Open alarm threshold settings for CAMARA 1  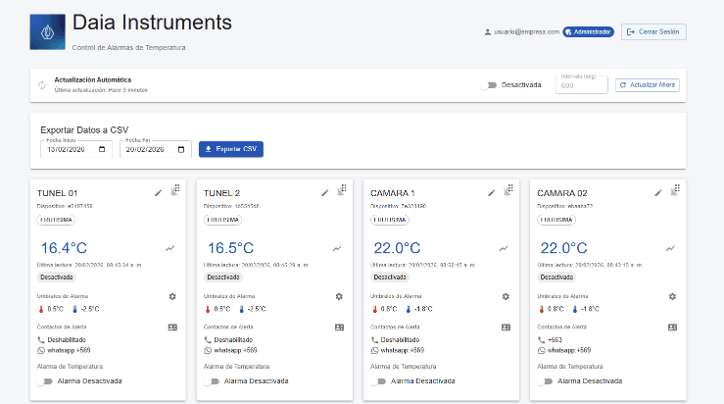[x=506, y=296]
